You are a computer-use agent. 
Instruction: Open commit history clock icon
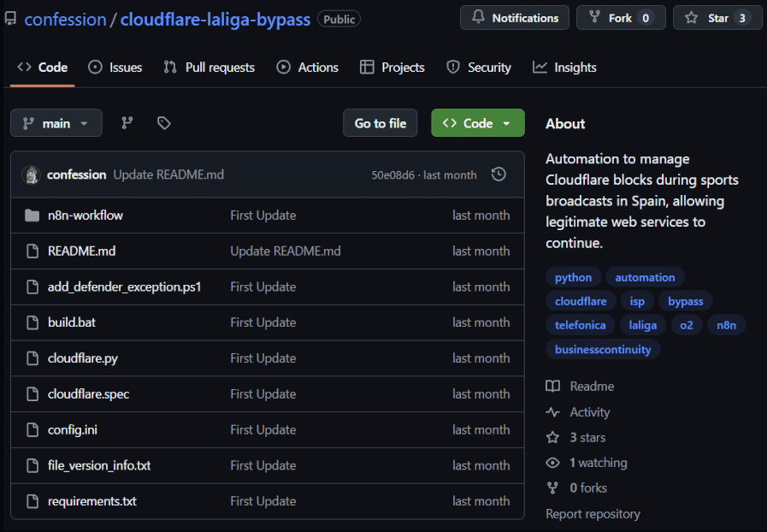point(499,174)
